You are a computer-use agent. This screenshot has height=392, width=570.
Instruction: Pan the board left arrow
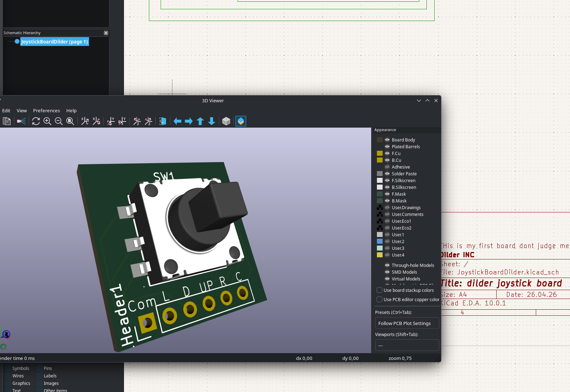coord(177,121)
